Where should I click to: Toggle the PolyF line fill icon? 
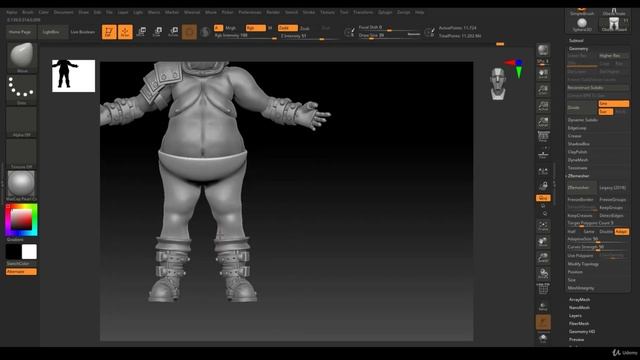point(543,289)
